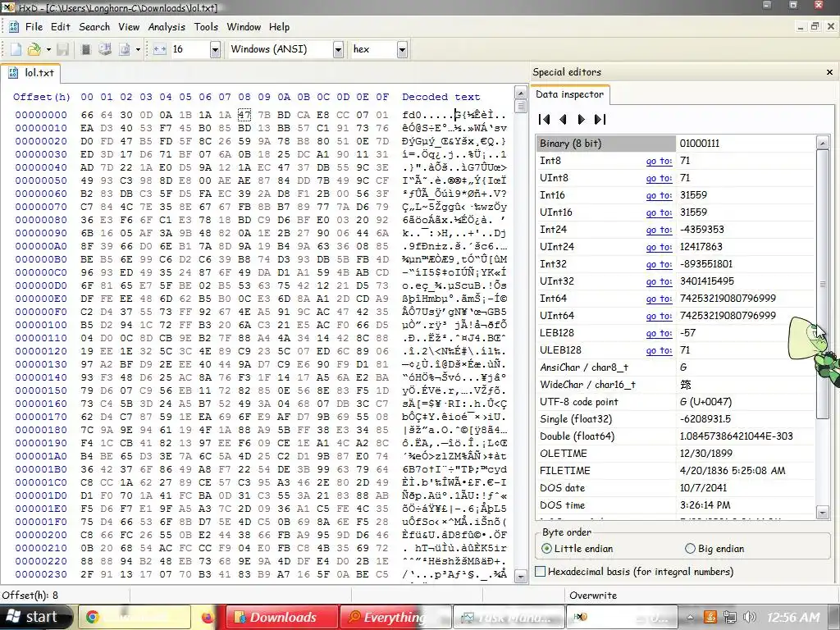Open the View menu
This screenshot has width=840, height=630.
coord(129,27)
